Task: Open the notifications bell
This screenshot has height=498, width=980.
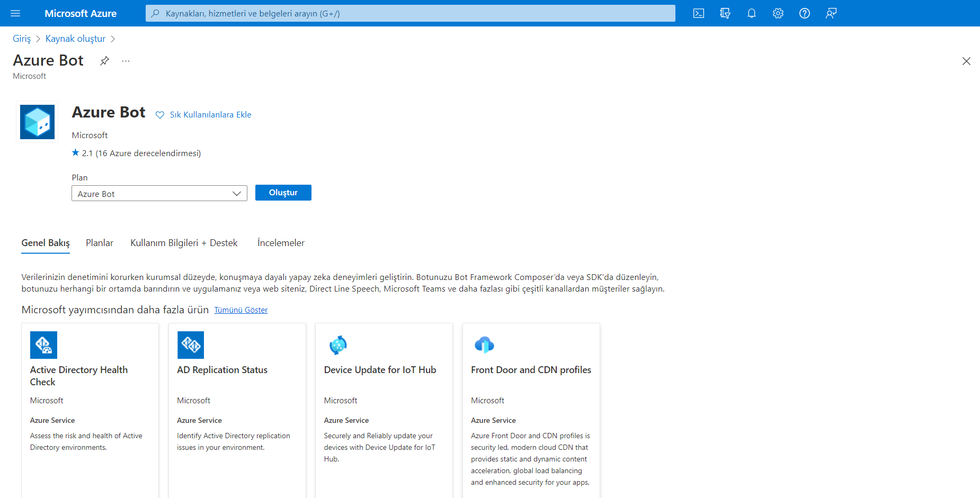Action: 752,13
